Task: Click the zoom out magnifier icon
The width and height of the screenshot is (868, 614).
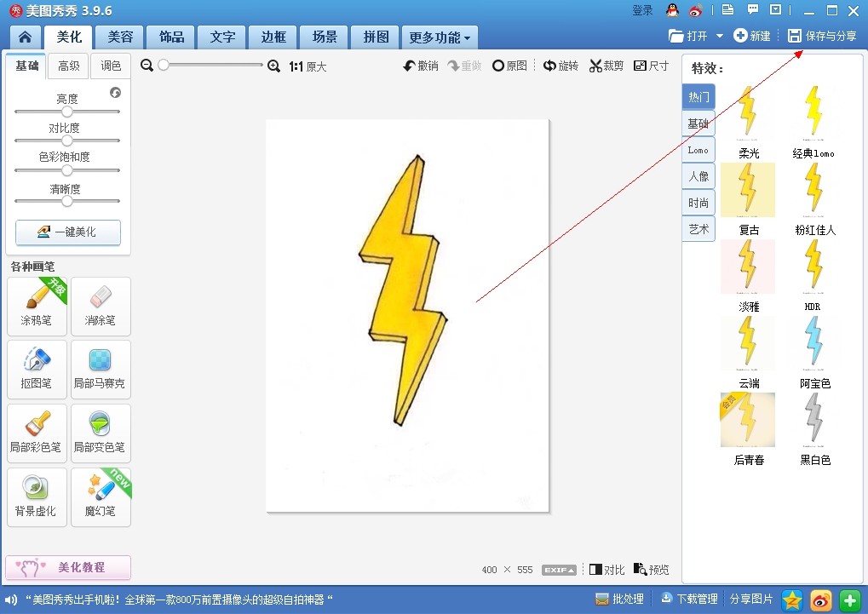Action: coord(147,66)
